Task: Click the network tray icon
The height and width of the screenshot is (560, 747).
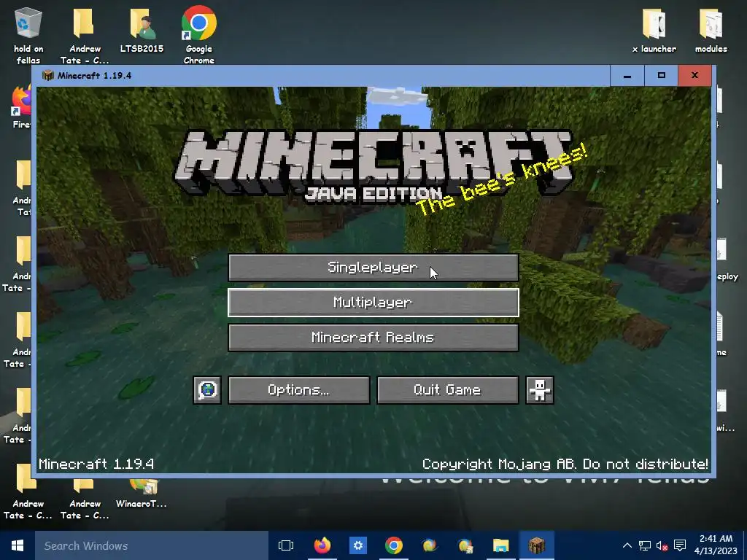Action: 645,545
